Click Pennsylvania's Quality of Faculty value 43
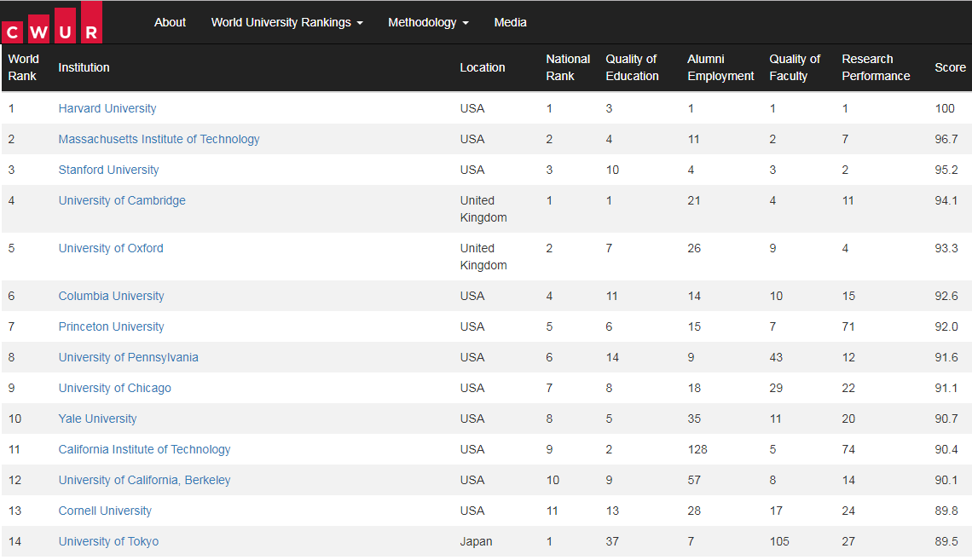Screen dimensions: 972x560 (x=776, y=357)
